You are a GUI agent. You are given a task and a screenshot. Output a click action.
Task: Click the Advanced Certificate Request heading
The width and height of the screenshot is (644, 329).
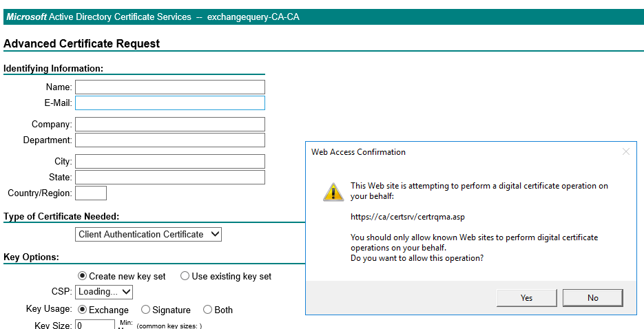click(81, 43)
